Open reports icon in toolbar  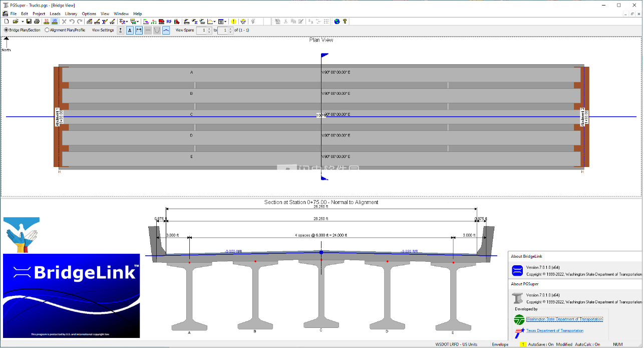coord(221,22)
